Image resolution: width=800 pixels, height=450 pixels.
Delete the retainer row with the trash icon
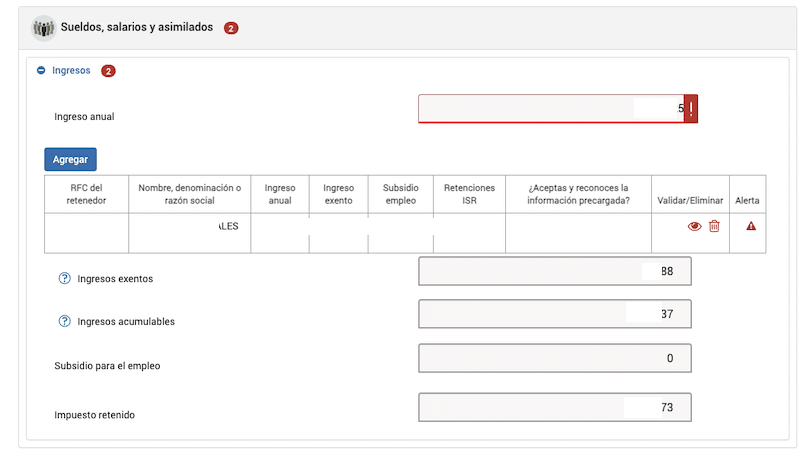point(714,226)
